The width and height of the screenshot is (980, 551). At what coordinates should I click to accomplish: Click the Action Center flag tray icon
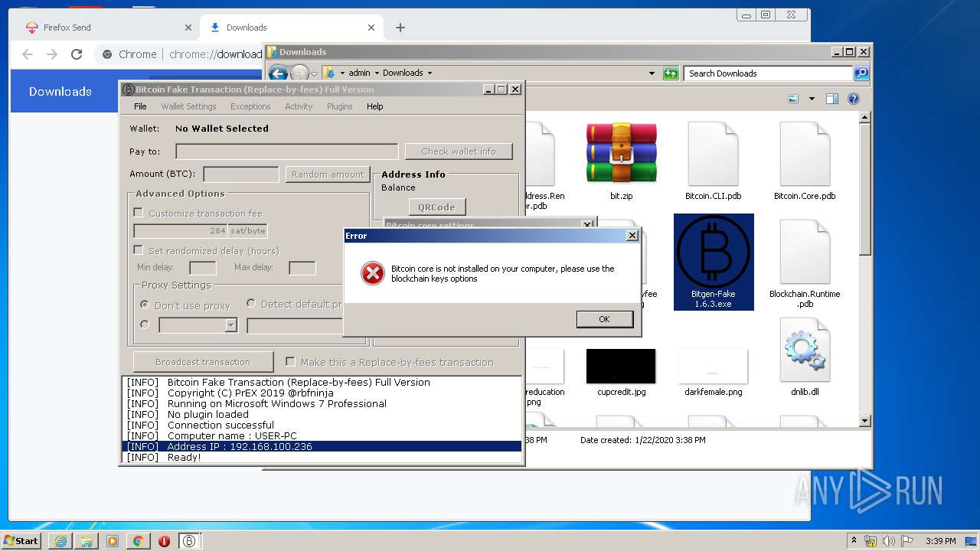[x=907, y=541]
